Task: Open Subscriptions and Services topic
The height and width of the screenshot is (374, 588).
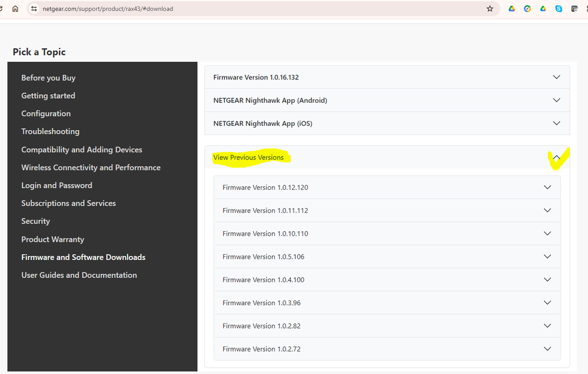Action: (69, 203)
